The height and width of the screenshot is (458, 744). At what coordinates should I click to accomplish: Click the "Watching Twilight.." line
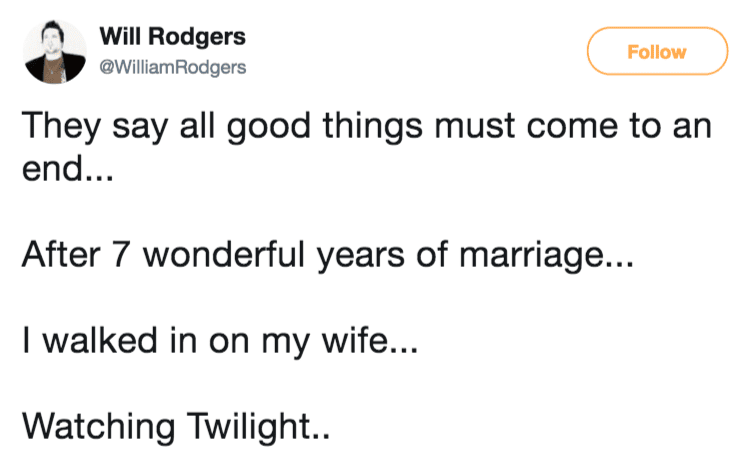point(176,429)
